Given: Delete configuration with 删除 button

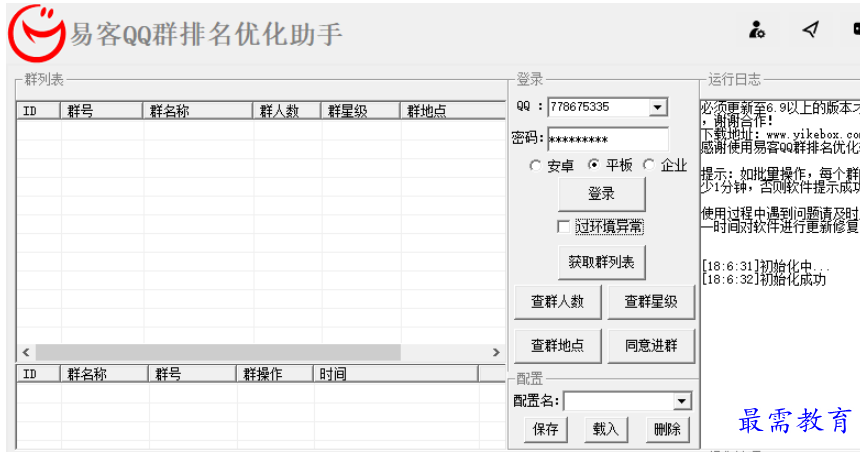Looking at the screenshot, I should (x=667, y=429).
